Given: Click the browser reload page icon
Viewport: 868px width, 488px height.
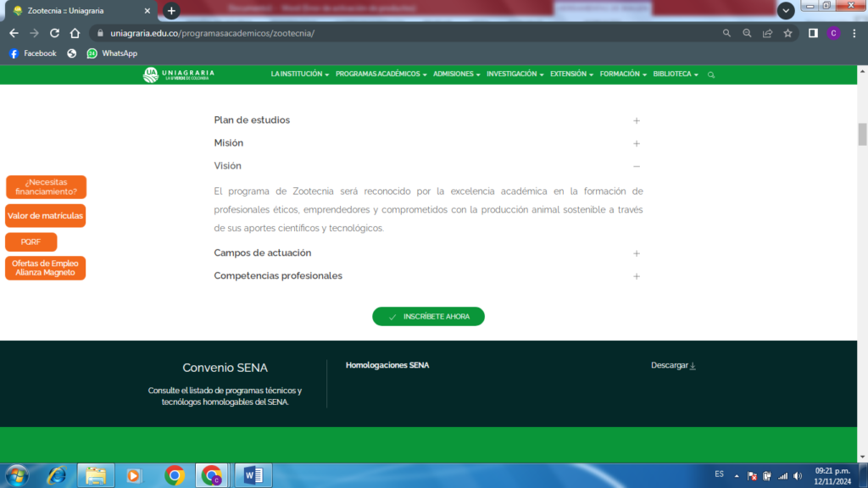Looking at the screenshot, I should click(54, 33).
